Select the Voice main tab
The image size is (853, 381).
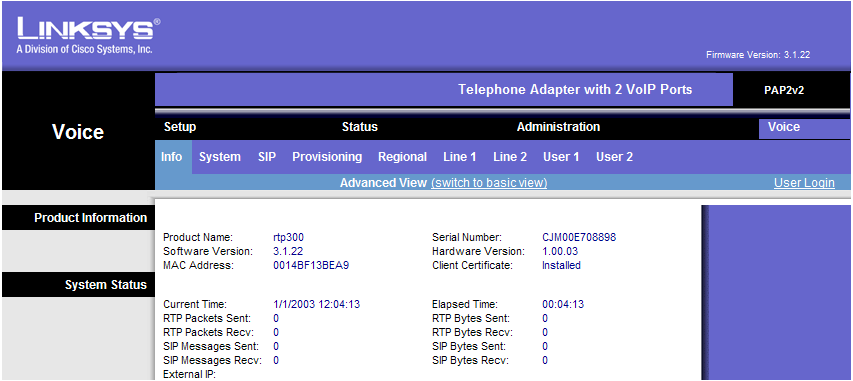784,127
